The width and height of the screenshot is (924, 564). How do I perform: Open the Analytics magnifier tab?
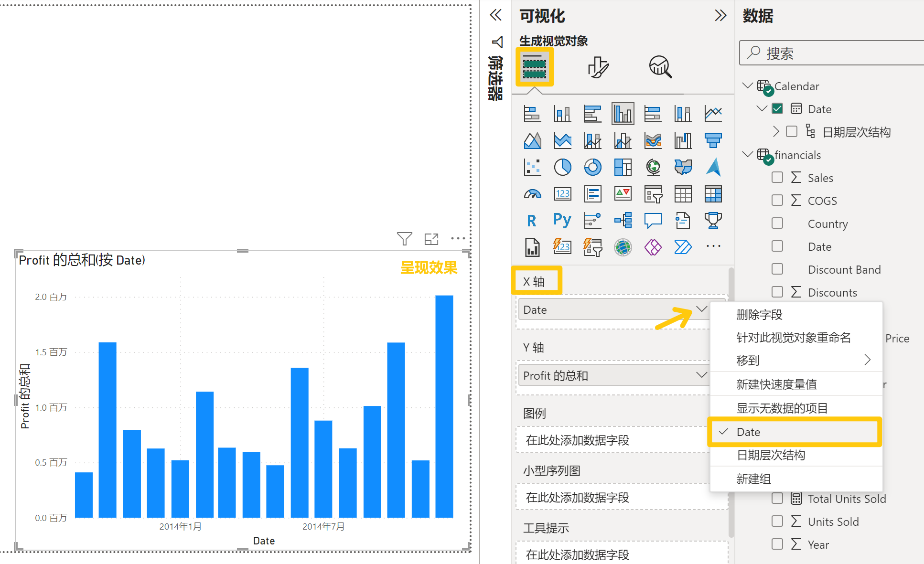[x=660, y=67]
